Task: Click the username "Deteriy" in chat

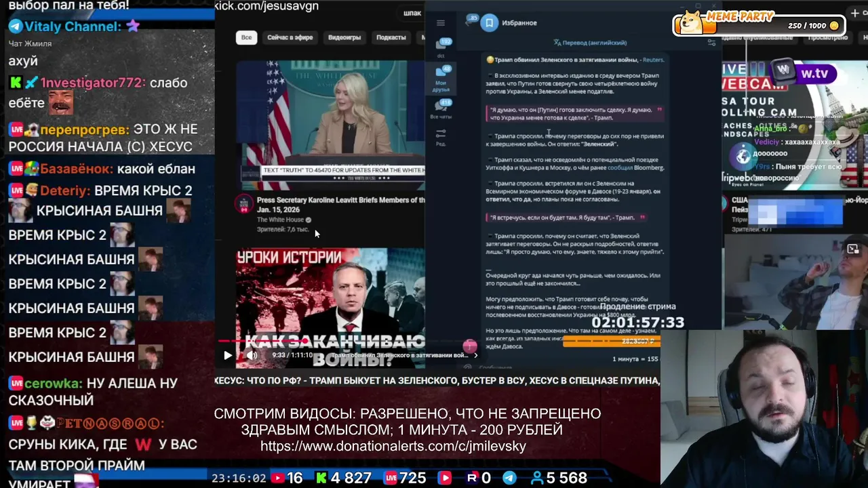Action: (65, 191)
